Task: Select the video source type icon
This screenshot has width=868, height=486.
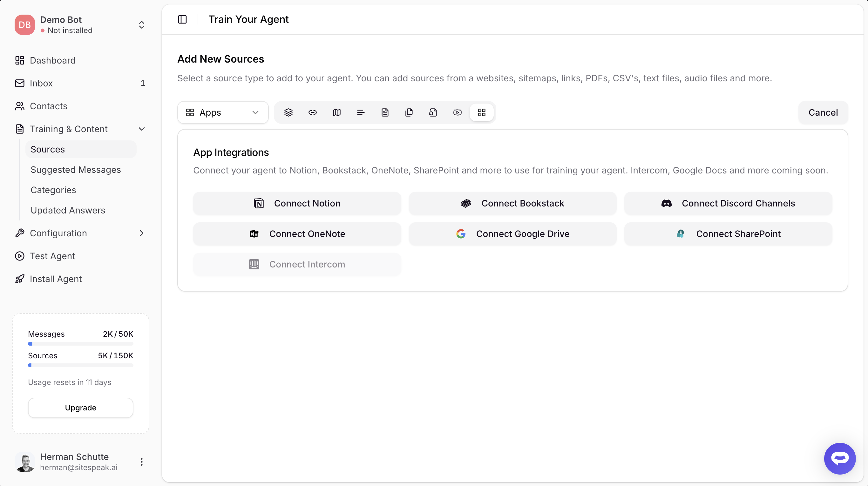Action: point(458,112)
